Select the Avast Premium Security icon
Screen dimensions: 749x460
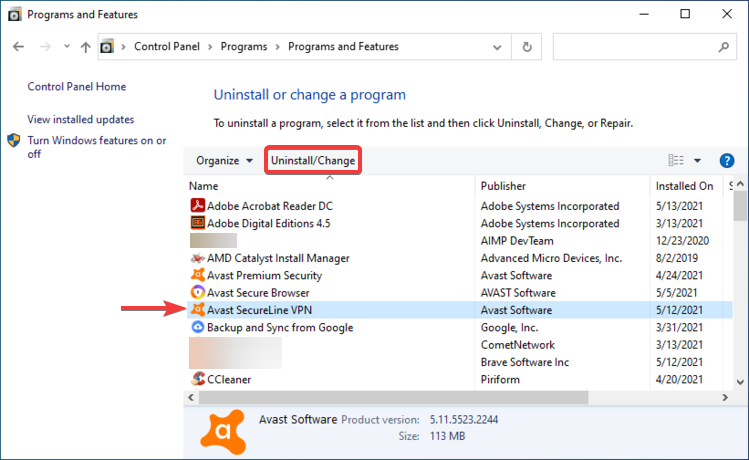[x=197, y=275]
